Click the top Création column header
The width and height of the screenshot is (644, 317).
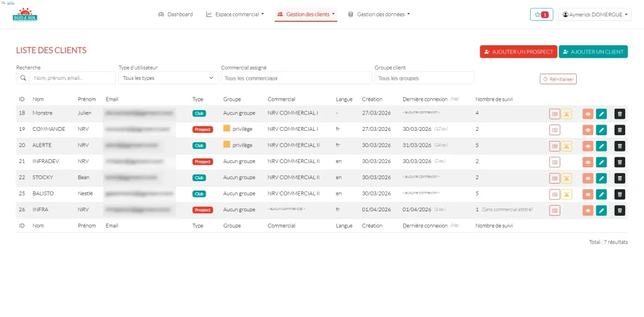pyautogui.click(x=372, y=99)
